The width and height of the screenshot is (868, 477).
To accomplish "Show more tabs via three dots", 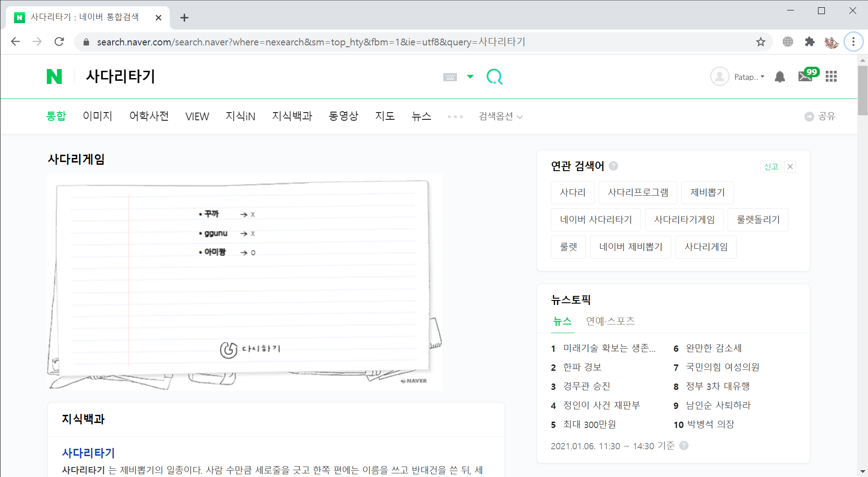I will pyautogui.click(x=455, y=117).
